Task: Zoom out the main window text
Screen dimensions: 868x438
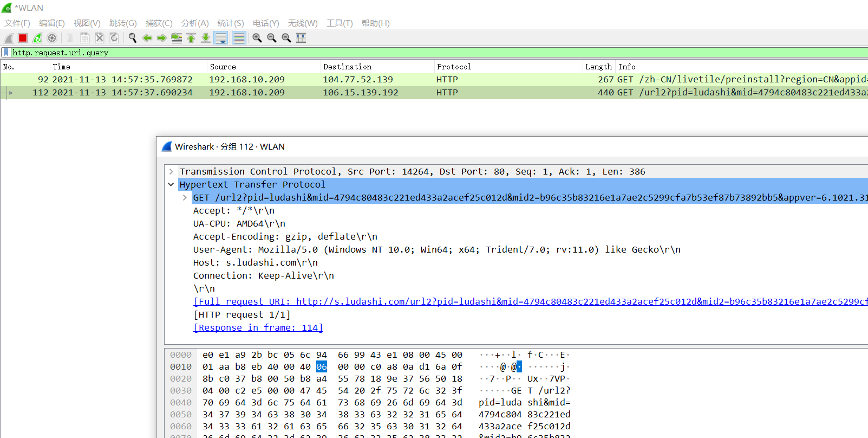Action: click(272, 38)
